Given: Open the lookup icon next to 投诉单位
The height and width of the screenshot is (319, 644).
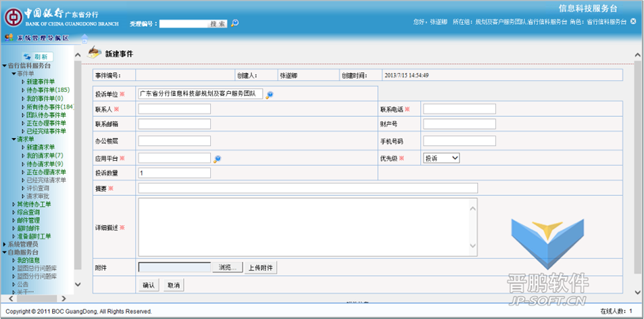Looking at the screenshot, I should (x=270, y=95).
